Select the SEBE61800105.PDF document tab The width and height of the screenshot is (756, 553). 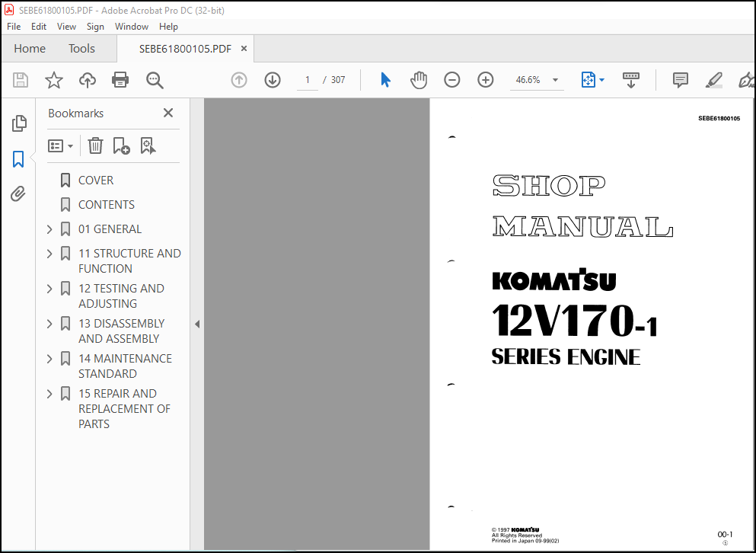pyautogui.click(x=185, y=49)
